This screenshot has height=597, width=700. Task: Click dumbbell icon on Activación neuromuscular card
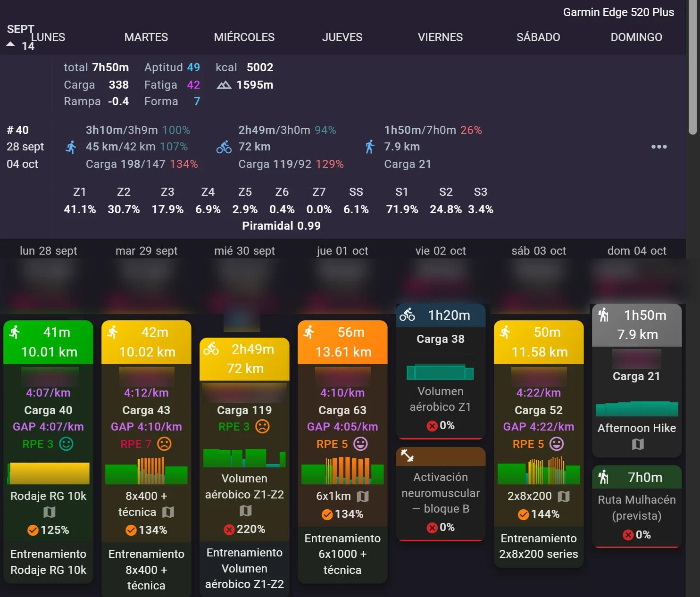point(407,456)
